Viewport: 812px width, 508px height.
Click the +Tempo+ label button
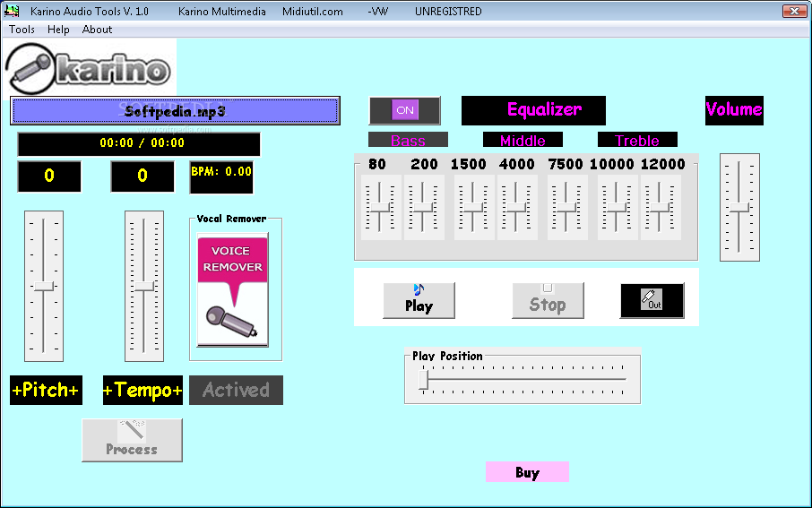pyautogui.click(x=143, y=390)
